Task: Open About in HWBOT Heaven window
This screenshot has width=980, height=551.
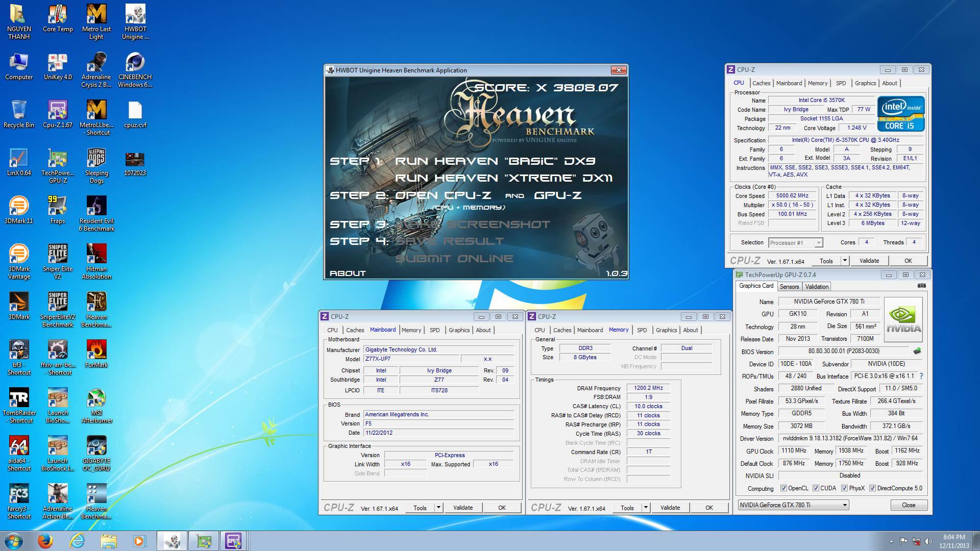Action: click(x=348, y=273)
